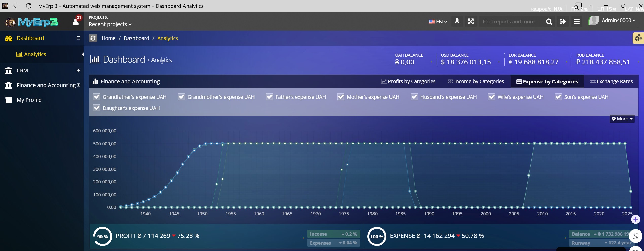Open the hamburger menu icon
The width and height of the screenshot is (644, 251).
[x=577, y=22]
